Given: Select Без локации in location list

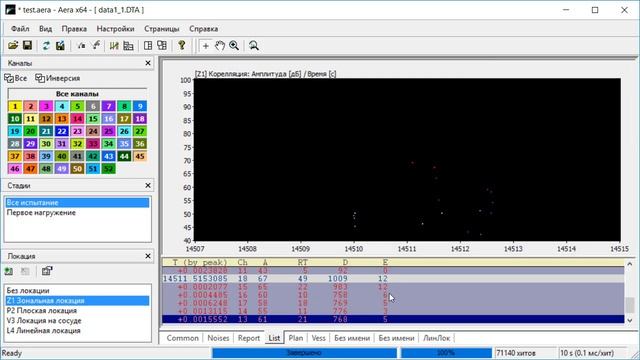Looking at the screenshot, I should click(77, 291).
